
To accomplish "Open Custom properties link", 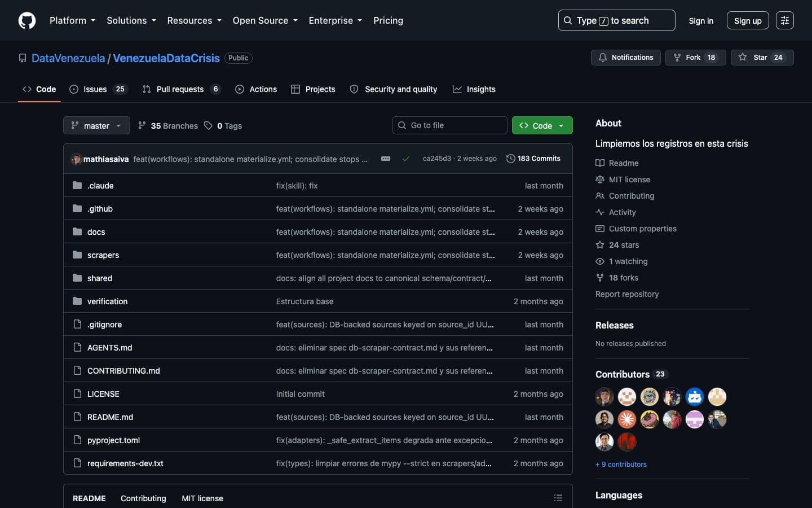I will [x=636, y=229].
